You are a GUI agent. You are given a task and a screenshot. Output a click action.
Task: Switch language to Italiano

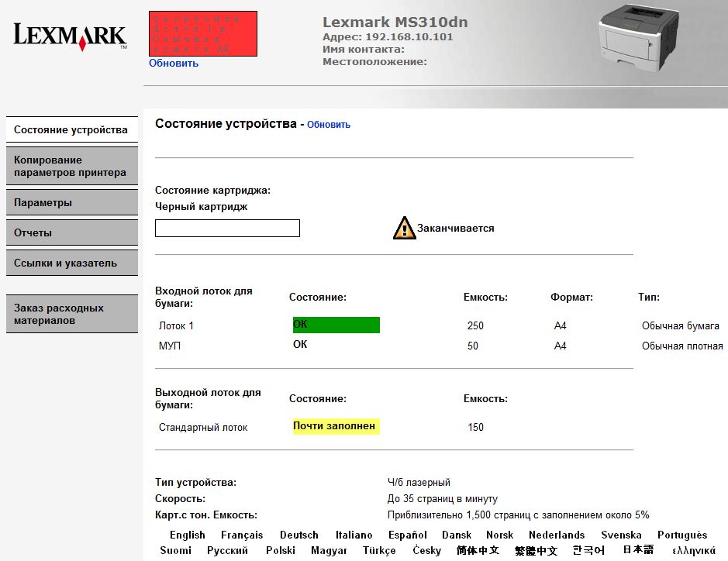click(354, 535)
